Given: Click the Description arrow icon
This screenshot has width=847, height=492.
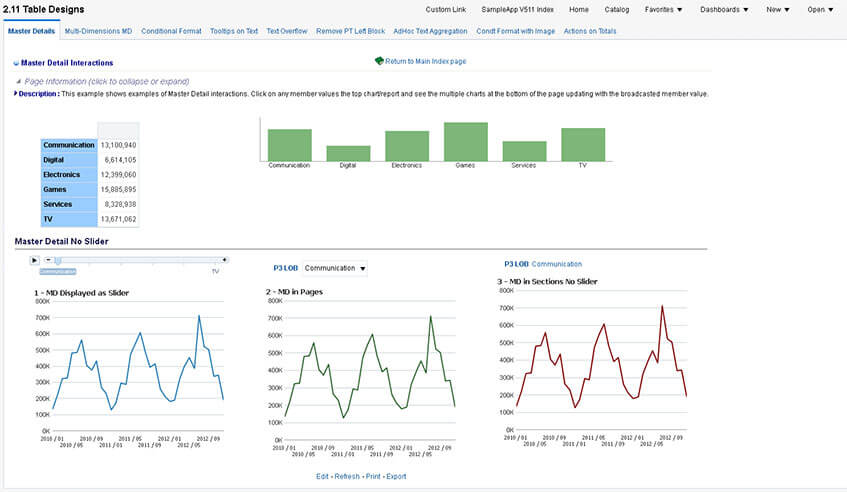Looking at the screenshot, I should click(x=16, y=93).
